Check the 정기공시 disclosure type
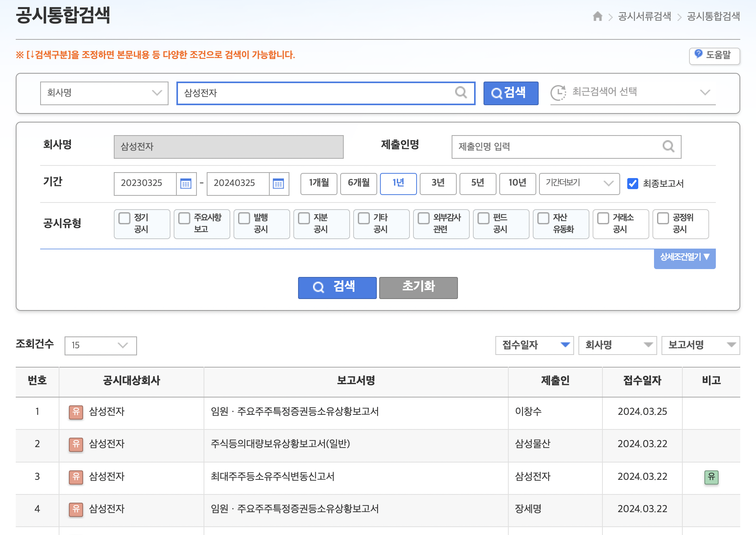This screenshot has height=535, width=756. tap(125, 218)
